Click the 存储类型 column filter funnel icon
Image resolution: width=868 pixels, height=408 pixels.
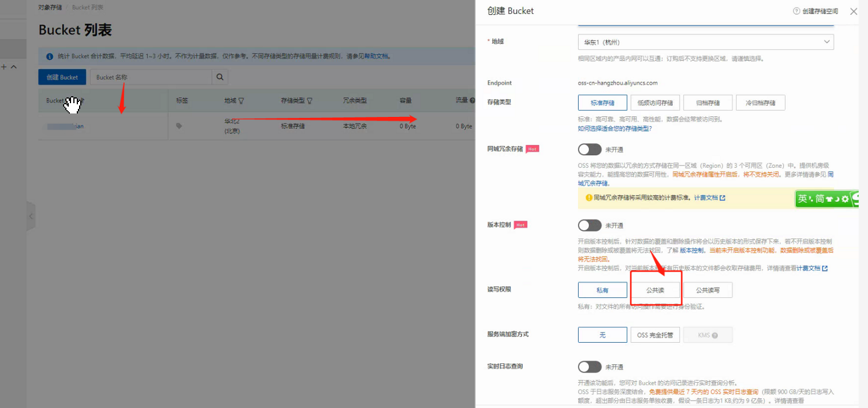pos(310,101)
